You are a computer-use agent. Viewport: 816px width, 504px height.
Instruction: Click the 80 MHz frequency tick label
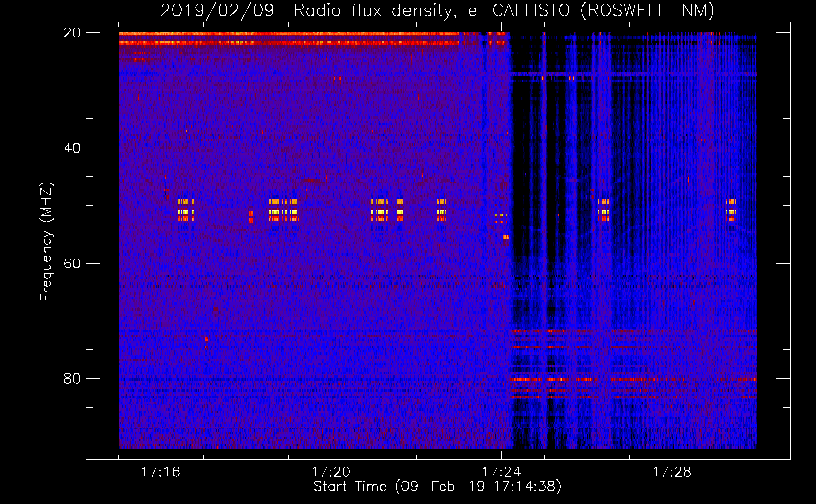click(72, 379)
